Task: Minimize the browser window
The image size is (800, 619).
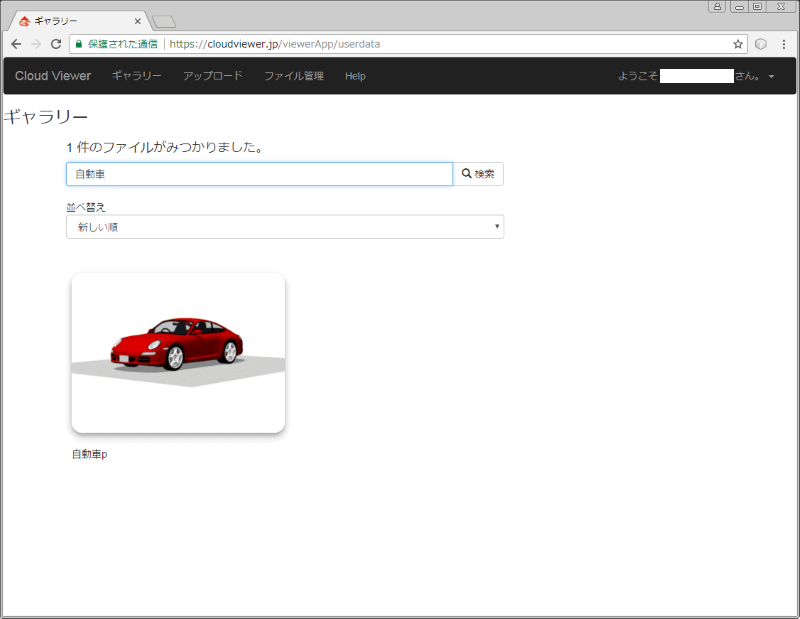Action: pyautogui.click(x=739, y=7)
